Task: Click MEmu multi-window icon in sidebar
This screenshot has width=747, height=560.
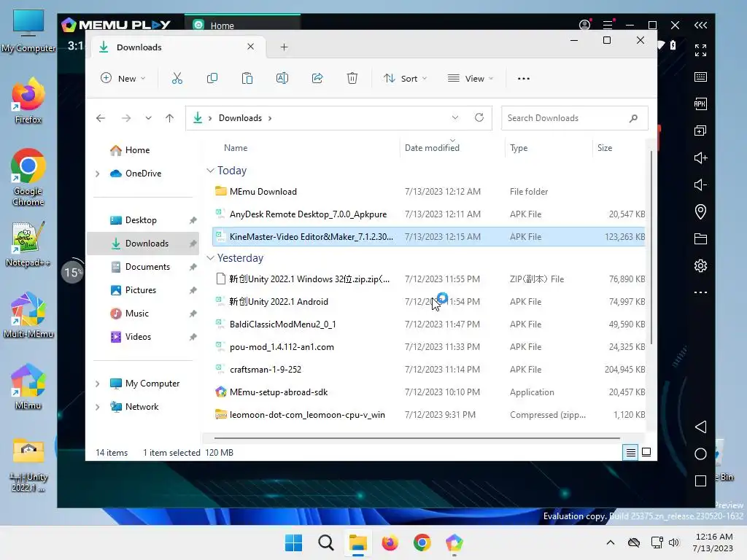Action: pos(700,131)
